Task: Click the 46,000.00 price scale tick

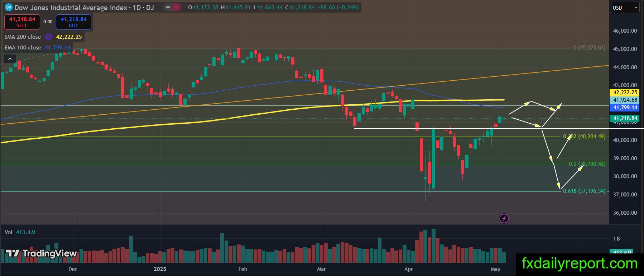Action: point(625,31)
